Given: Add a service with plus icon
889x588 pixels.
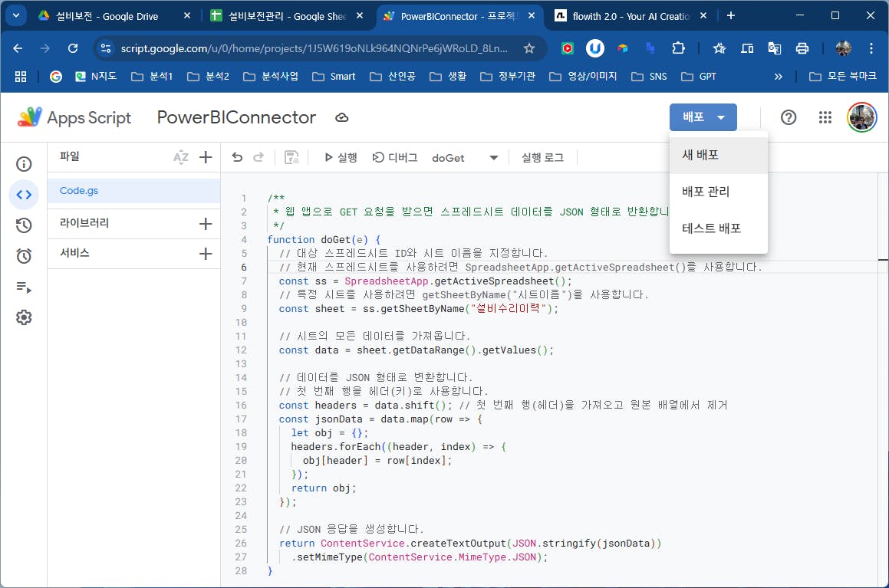Looking at the screenshot, I should coord(206,254).
